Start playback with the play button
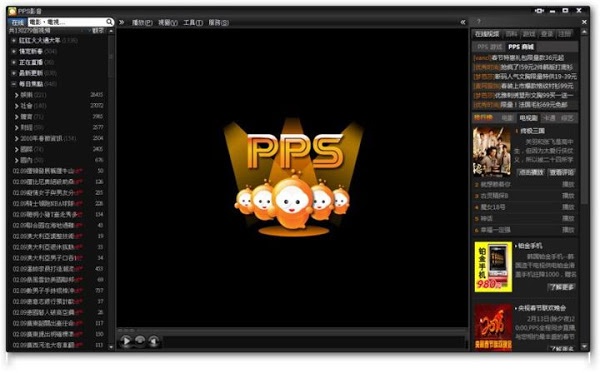 point(126,340)
